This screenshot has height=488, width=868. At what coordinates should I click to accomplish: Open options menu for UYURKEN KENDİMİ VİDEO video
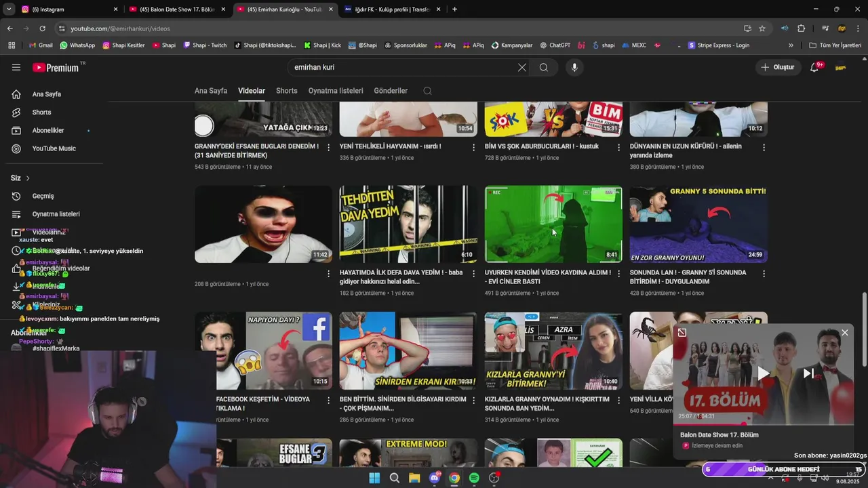618,274
